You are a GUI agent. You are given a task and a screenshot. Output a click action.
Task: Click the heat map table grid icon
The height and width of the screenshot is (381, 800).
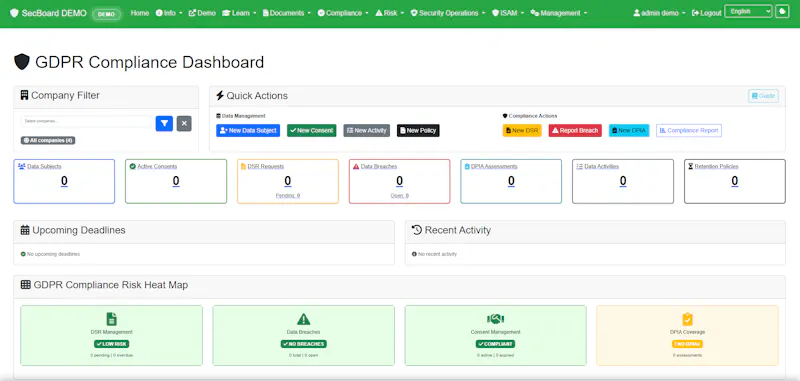tap(26, 285)
